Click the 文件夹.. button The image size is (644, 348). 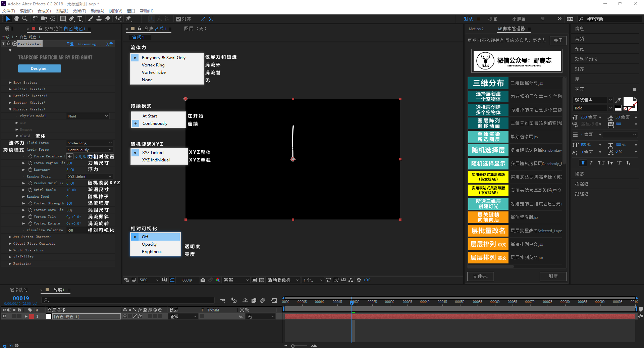pos(480,276)
